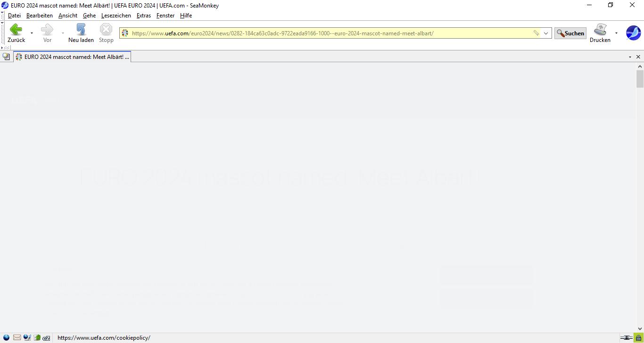Open ChatZilla from status bar cZ icon
The width and height of the screenshot is (644, 343).
[x=46, y=338]
